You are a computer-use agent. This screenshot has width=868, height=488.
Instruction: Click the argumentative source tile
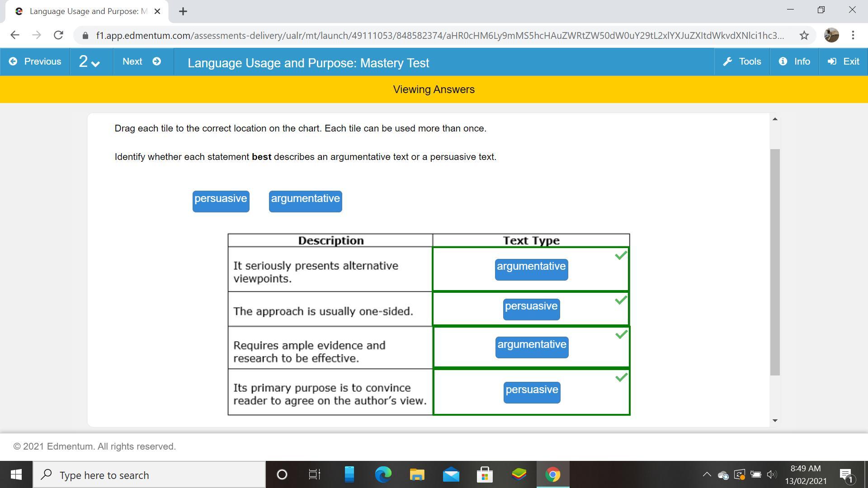305,201
